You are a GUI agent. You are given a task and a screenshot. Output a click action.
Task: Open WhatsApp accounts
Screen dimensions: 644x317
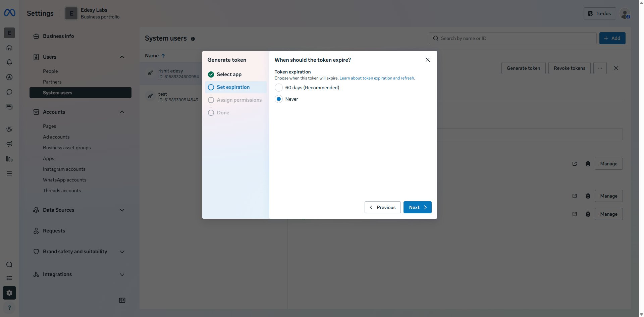point(65,180)
